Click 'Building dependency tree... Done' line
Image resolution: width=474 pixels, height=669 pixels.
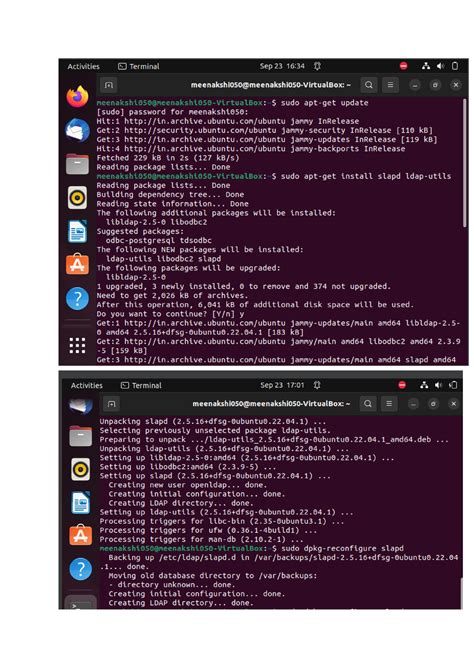point(170,195)
